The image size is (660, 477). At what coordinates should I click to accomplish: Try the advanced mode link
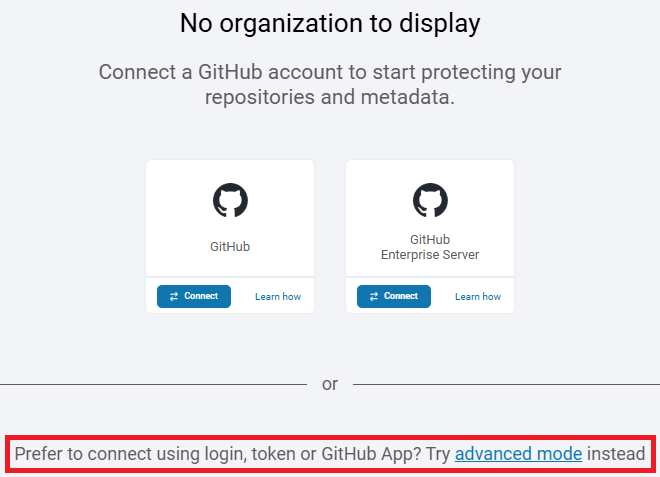coord(518,454)
